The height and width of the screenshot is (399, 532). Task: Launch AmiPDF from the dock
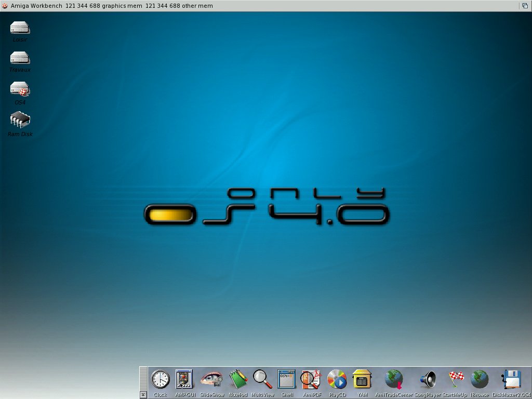311,379
